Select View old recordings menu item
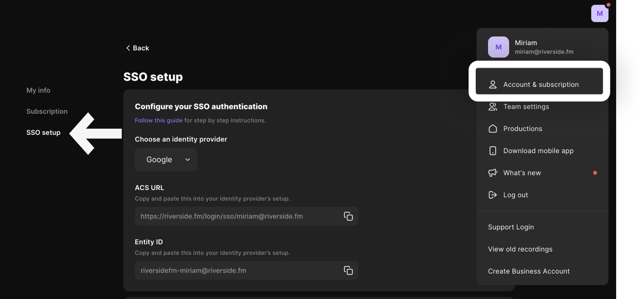 (520, 249)
